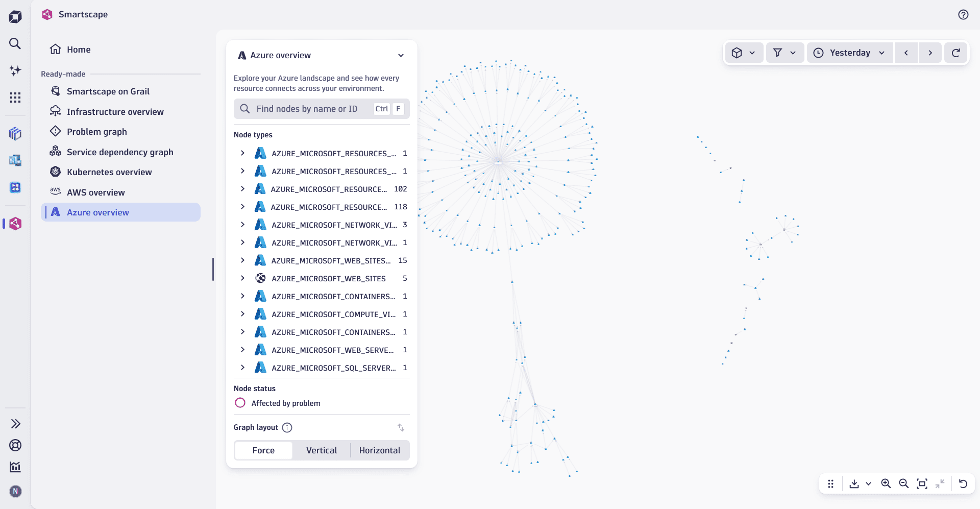Open the Dynatrace logo menu
Screen dimensions: 980x509
pos(15,17)
